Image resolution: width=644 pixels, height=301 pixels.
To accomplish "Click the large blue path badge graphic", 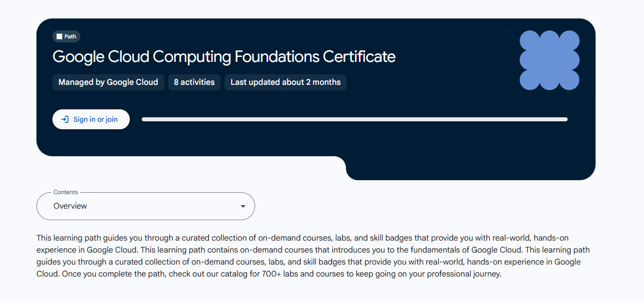I will [x=549, y=60].
